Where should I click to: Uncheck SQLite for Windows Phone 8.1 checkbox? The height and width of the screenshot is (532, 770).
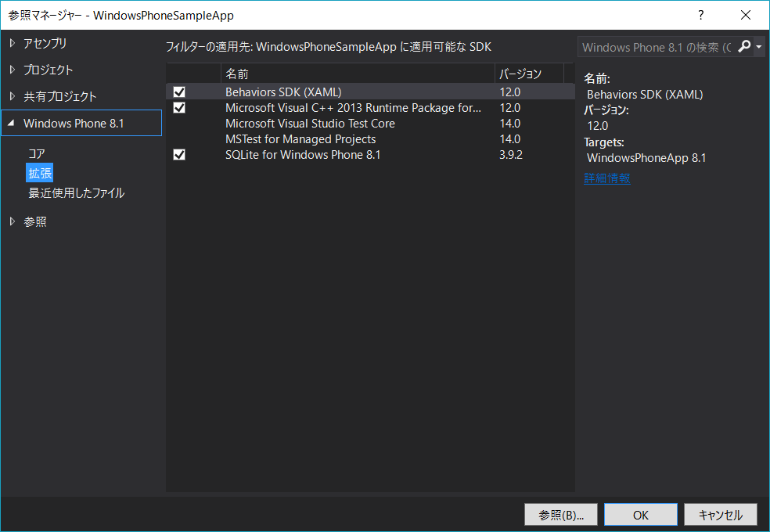[x=179, y=155]
